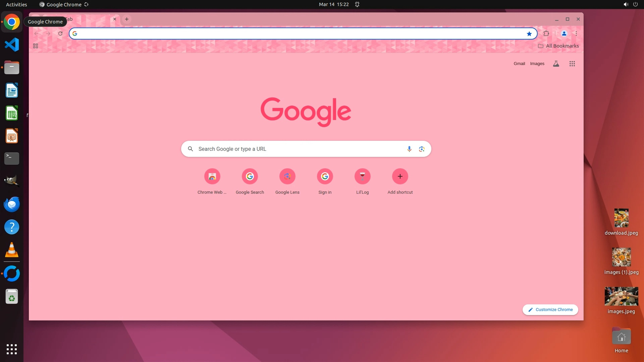This screenshot has height=362, width=644.
Task: Click the Customize Chrome button
Action: click(550, 310)
